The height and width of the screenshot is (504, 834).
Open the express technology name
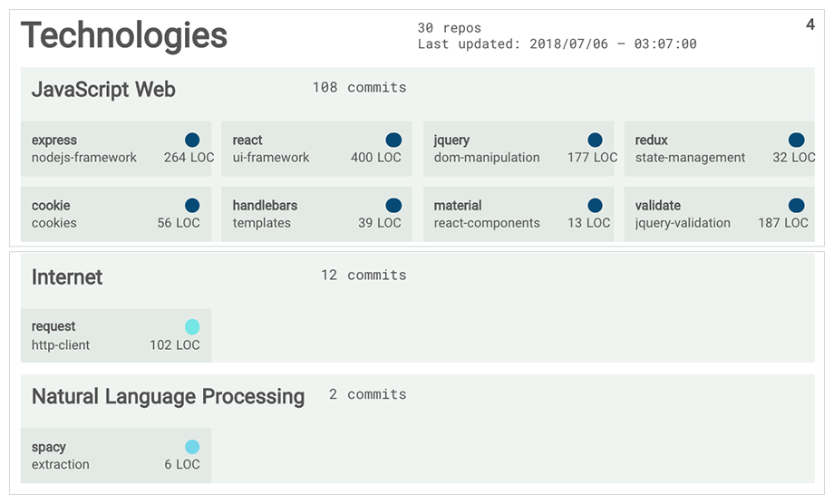pyautogui.click(x=54, y=141)
